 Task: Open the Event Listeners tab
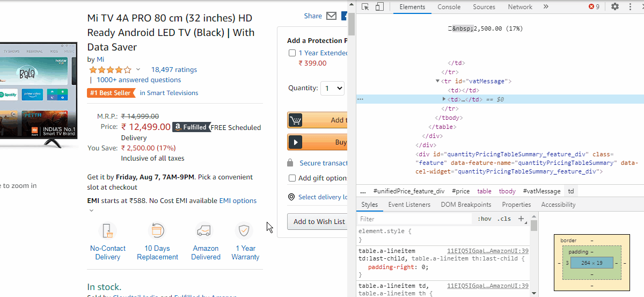click(409, 205)
